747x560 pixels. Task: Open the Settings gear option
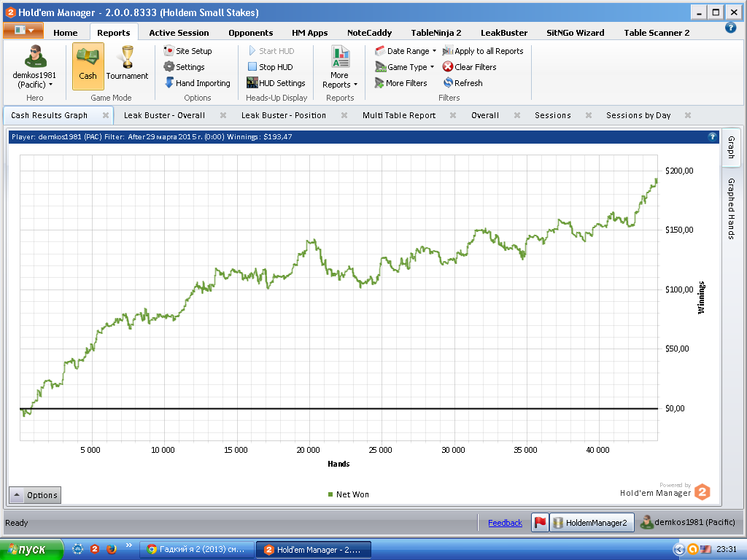pyautogui.click(x=184, y=67)
